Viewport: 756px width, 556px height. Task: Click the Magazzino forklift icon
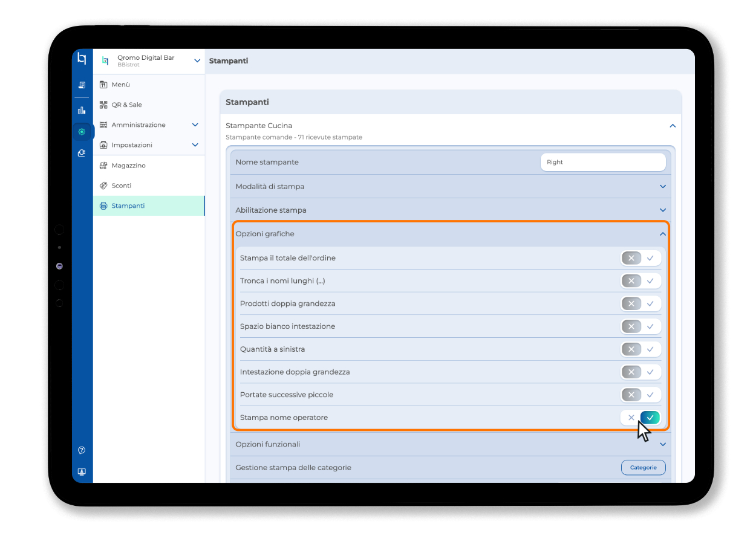point(103,166)
